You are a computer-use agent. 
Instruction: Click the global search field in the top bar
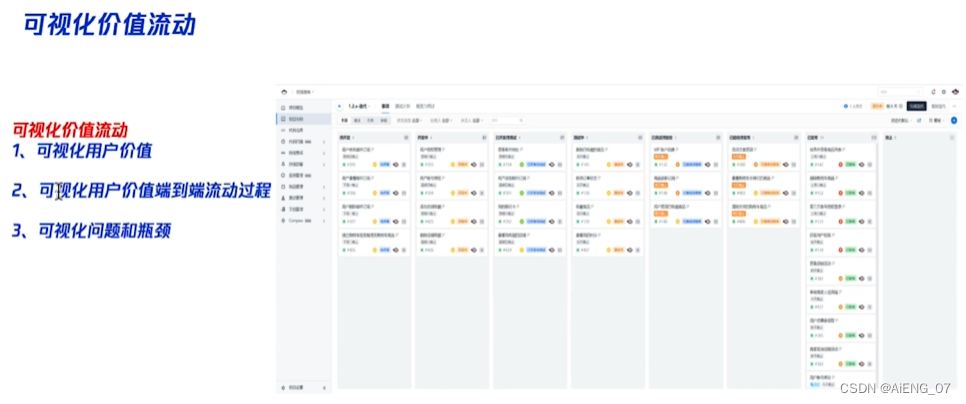tap(900, 92)
